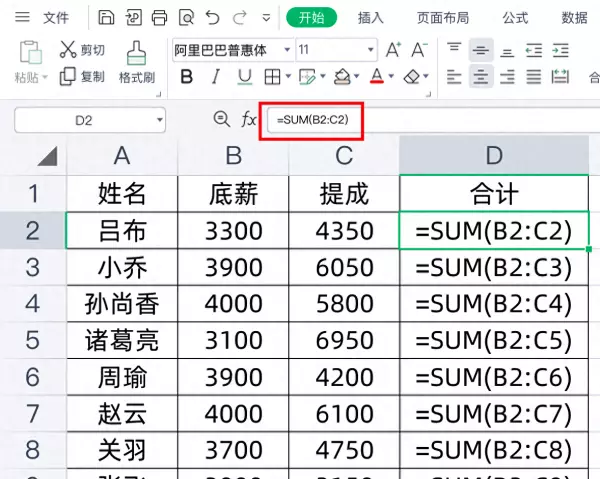Apply the cell fill color
600x479 pixels.
342,77
